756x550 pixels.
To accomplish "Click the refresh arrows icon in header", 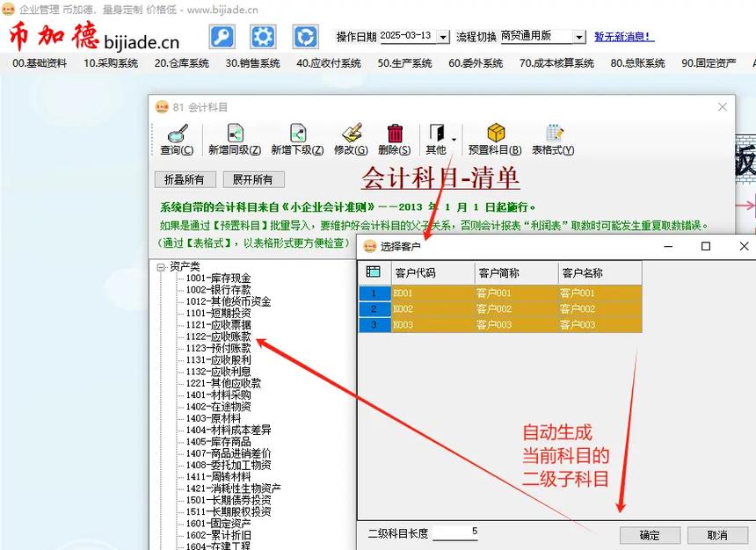I will (303, 36).
